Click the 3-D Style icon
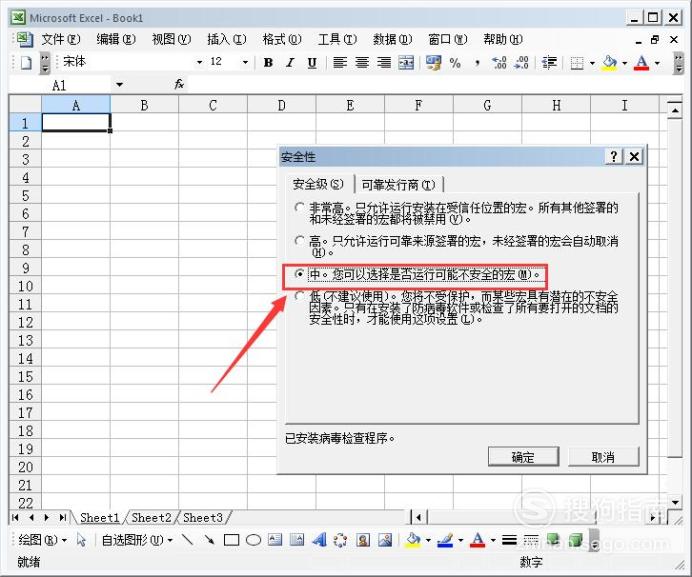692x577 pixels. (575, 539)
